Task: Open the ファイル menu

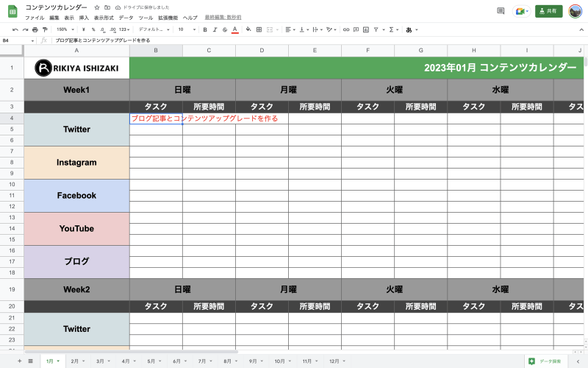Action: (35, 18)
